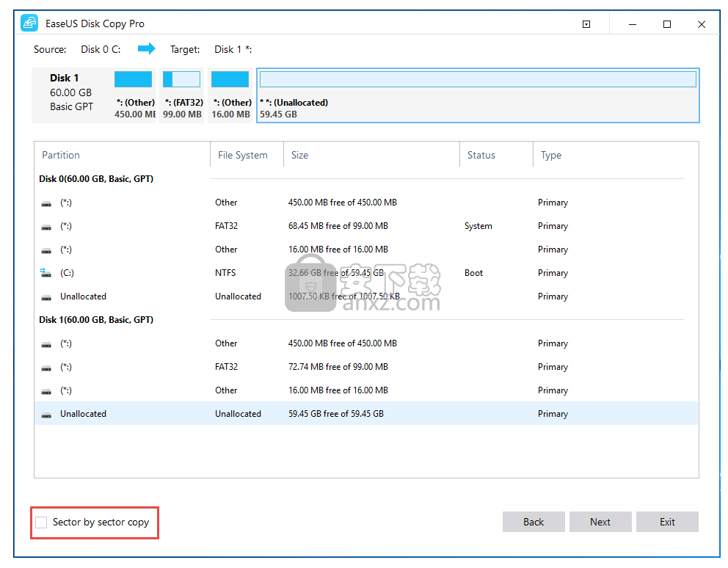Click drive icon of Disk 0 450.00 MB partition
Viewport: 728px width, 568px height.
pos(46,203)
